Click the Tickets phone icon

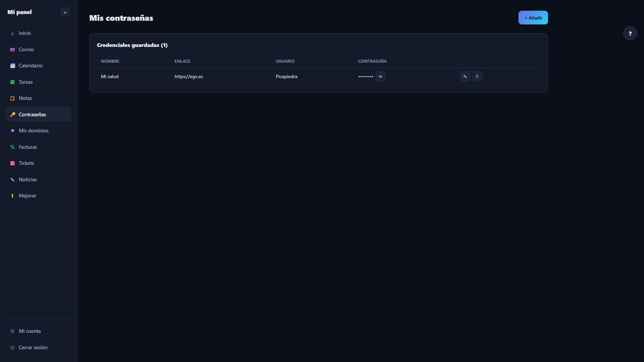[x=12, y=163]
